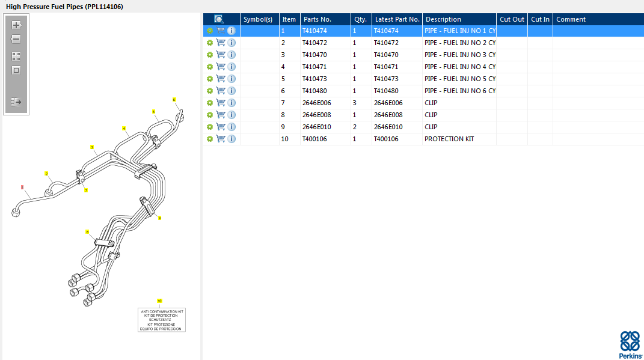Click the export arrow icon in diagram toolbar
This screenshot has width=644, height=360.
click(16, 102)
